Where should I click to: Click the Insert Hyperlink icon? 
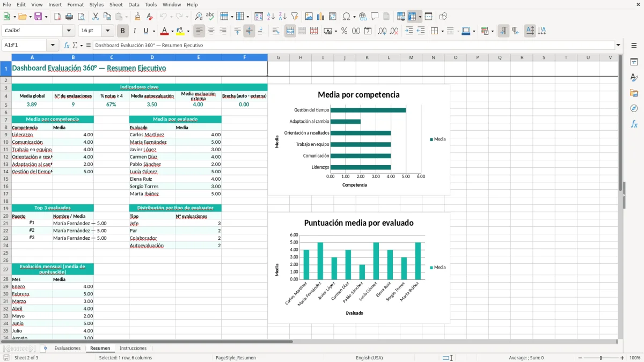coord(363,17)
